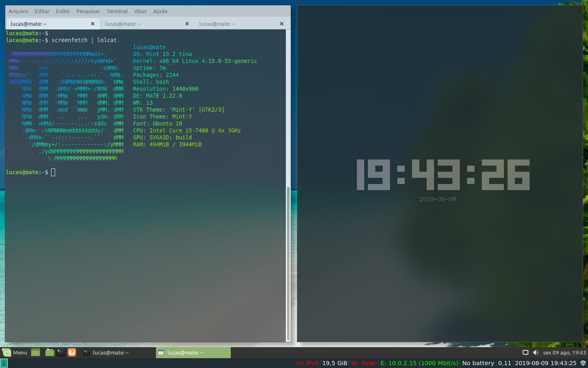Switch to first lucas@mate taskbar window
This screenshot has height=368, width=588.
tap(118, 352)
